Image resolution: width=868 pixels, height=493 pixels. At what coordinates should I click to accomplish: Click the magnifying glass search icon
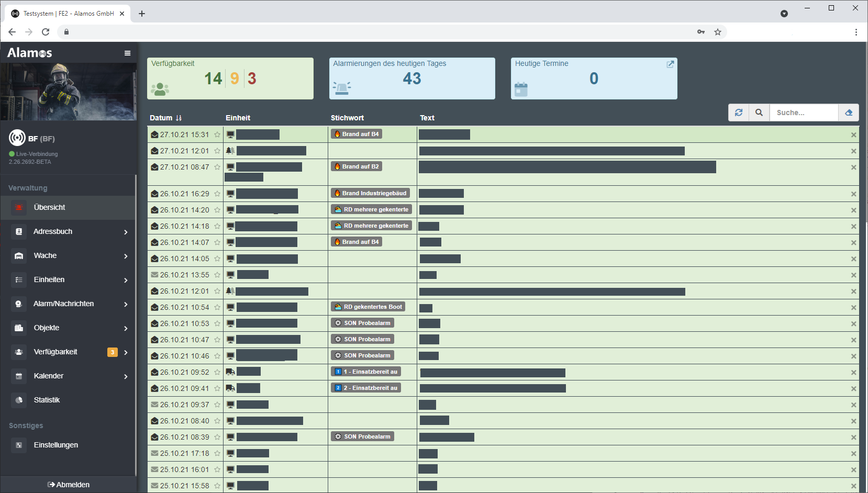point(759,113)
